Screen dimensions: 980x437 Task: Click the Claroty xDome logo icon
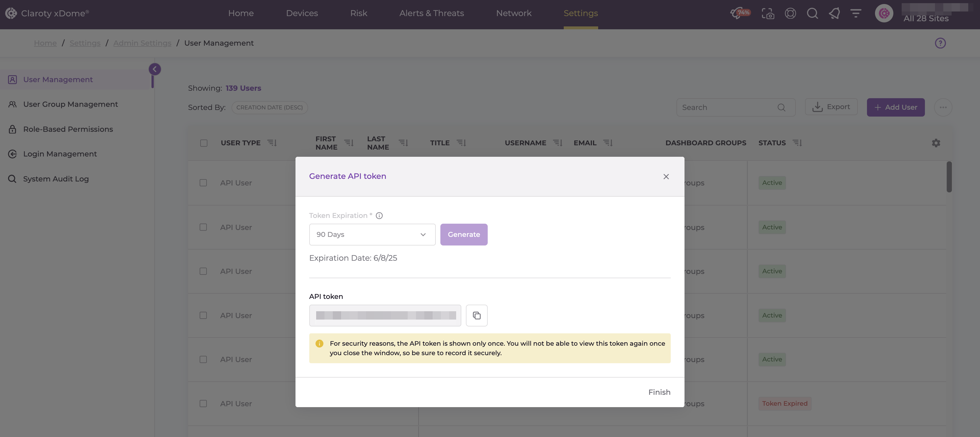(x=11, y=13)
